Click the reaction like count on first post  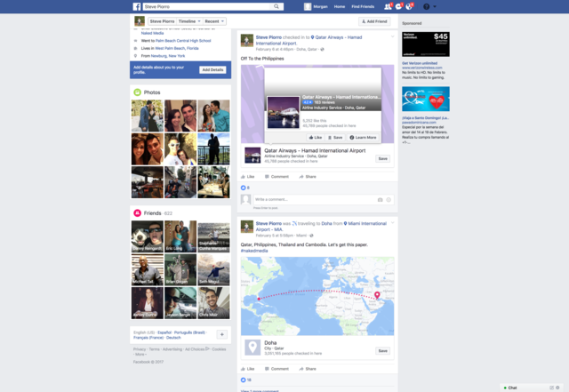pos(245,188)
